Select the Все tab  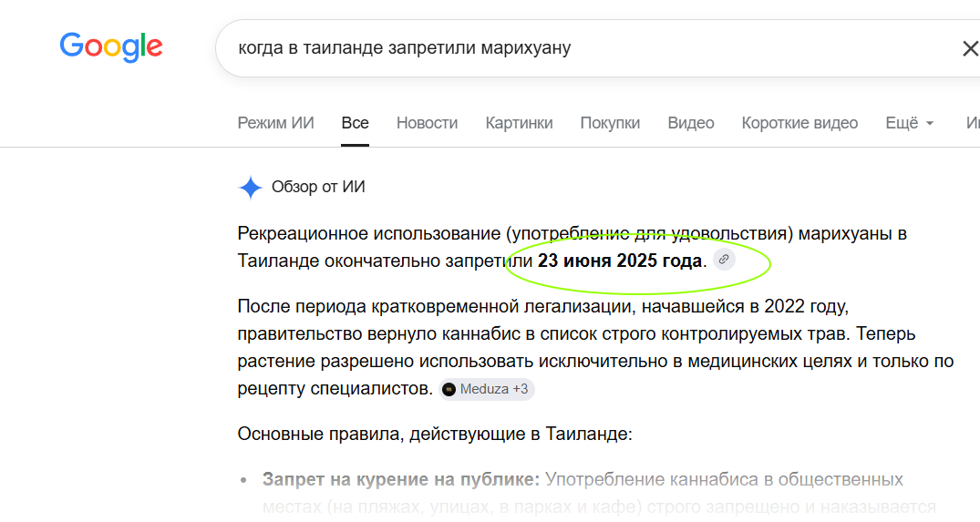coord(355,123)
